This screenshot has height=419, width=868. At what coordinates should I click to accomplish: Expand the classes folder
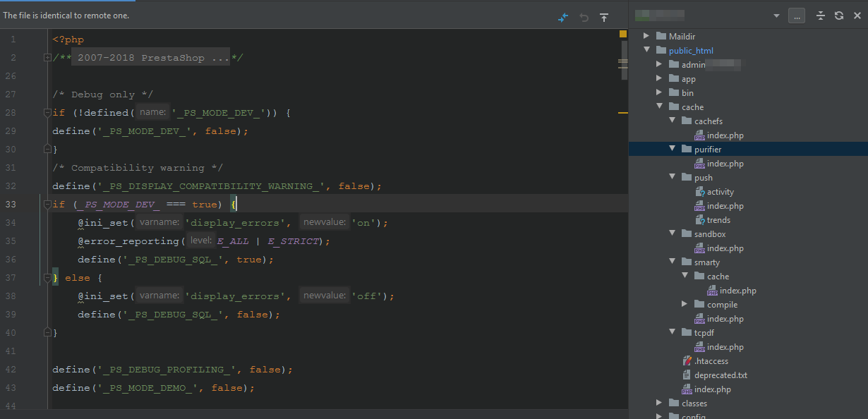click(x=658, y=403)
